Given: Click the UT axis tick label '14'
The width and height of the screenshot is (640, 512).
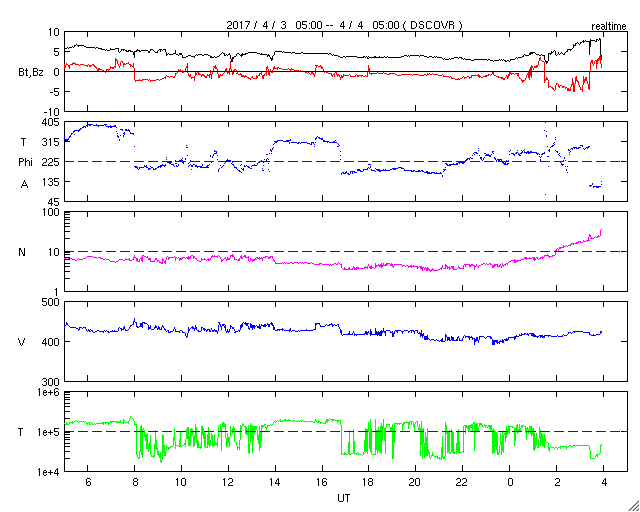Looking at the screenshot, I should [x=275, y=482].
